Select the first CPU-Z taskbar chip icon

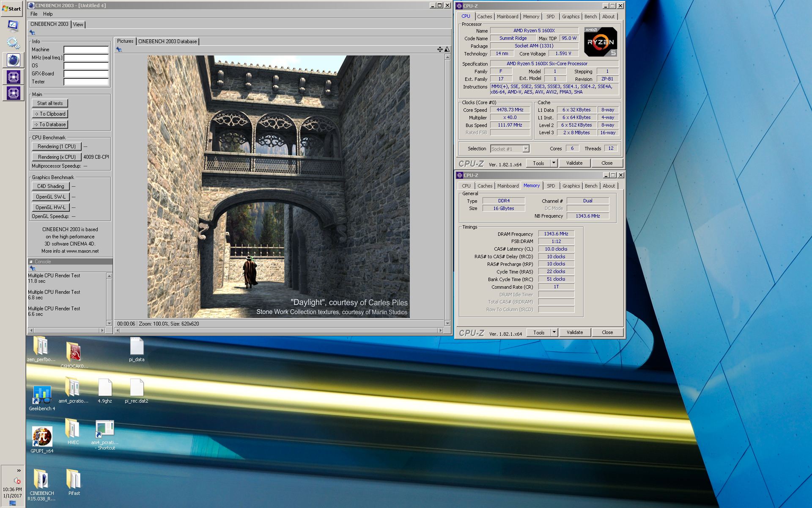[13, 77]
